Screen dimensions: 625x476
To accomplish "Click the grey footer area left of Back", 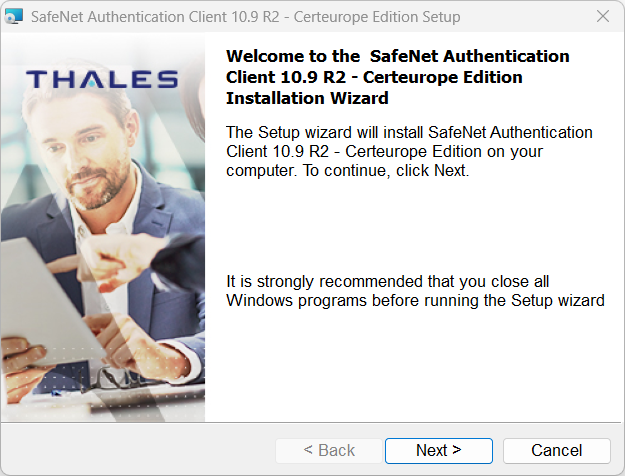I will tap(140, 450).
